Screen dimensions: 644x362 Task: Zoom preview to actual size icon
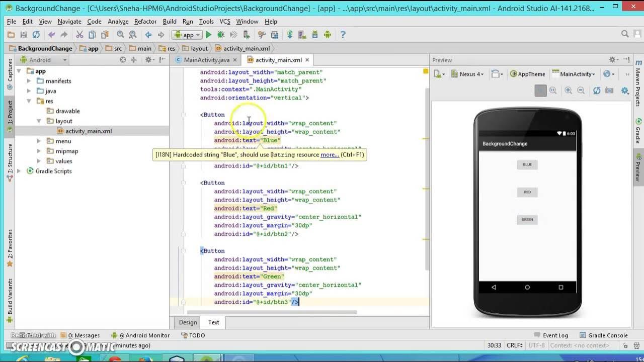(x=553, y=90)
